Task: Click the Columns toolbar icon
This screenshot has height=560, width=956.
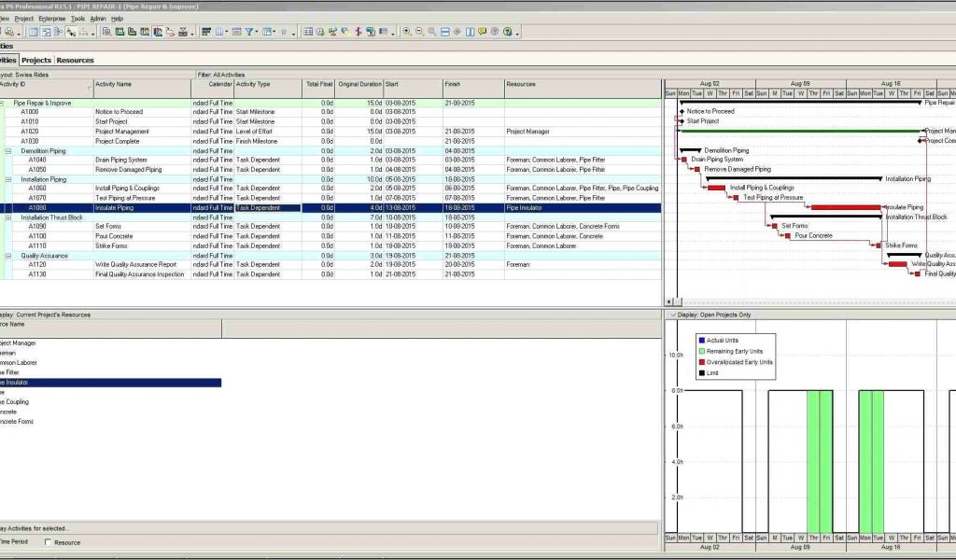Action: pos(220,32)
